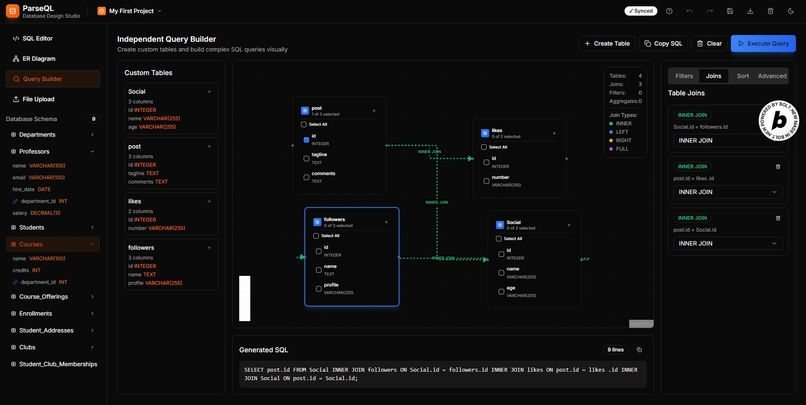The image size is (806, 405).
Task: Click the ParseQL logo icon
Action: coord(12,11)
